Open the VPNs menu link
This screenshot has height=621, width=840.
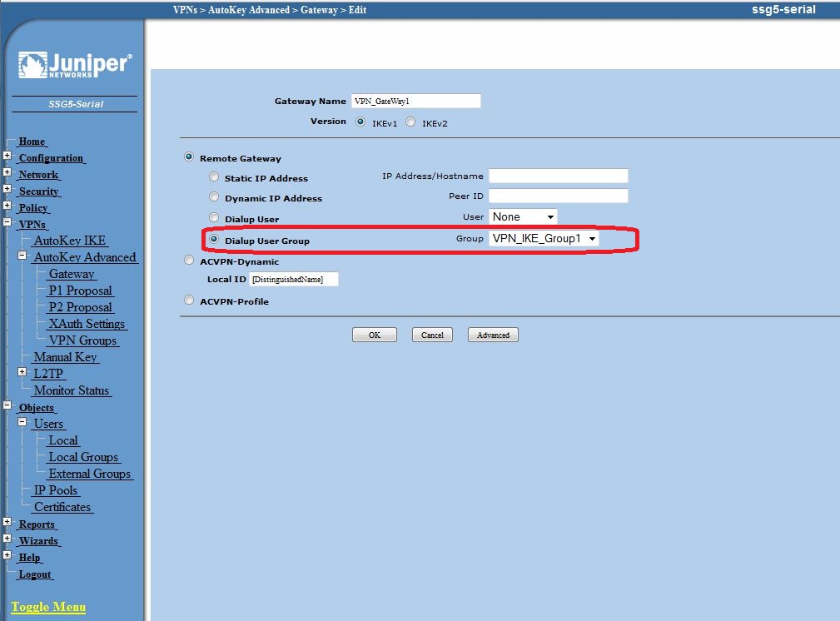[x=32, y=225]
